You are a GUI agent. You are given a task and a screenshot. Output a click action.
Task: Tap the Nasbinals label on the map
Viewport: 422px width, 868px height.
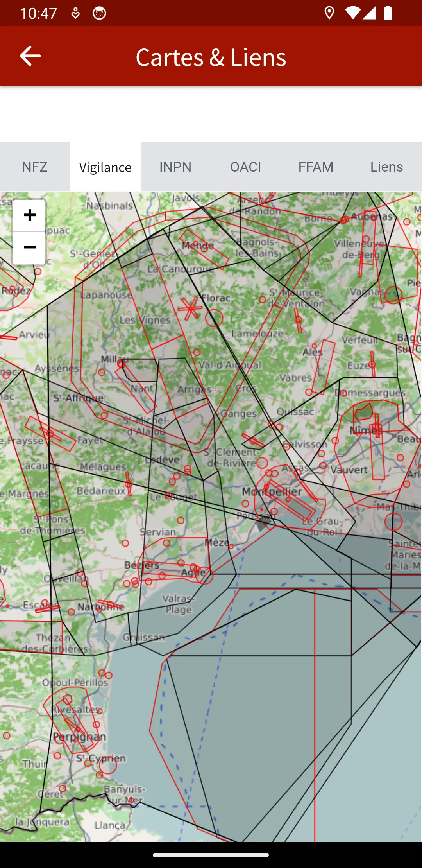click(x=110, y=205)
